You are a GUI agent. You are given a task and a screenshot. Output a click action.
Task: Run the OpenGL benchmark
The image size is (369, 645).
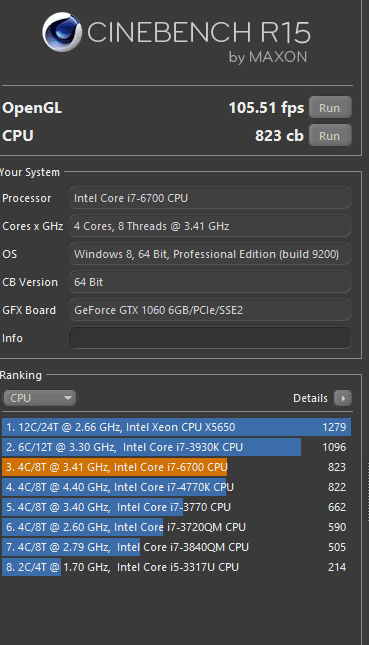(330, 108)
